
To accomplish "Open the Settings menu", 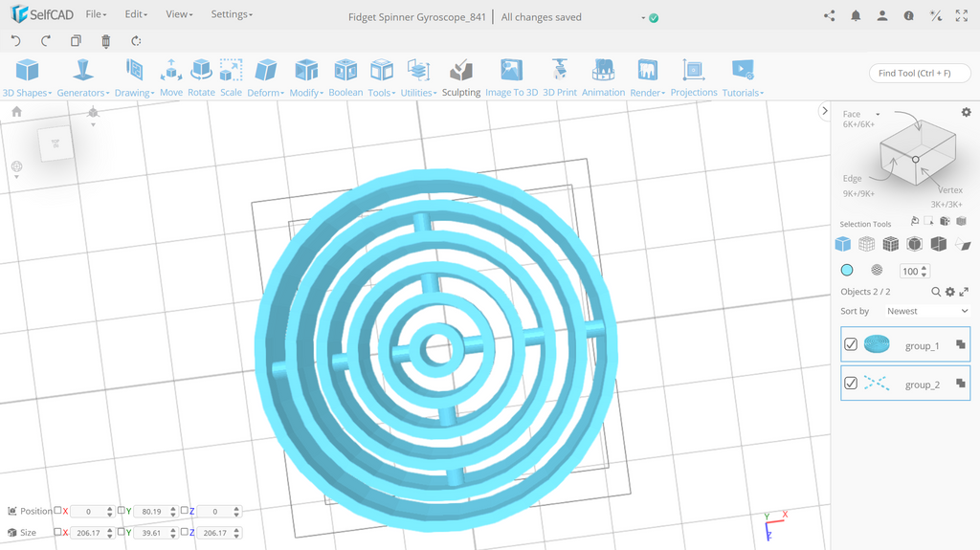I will [232, 13].
